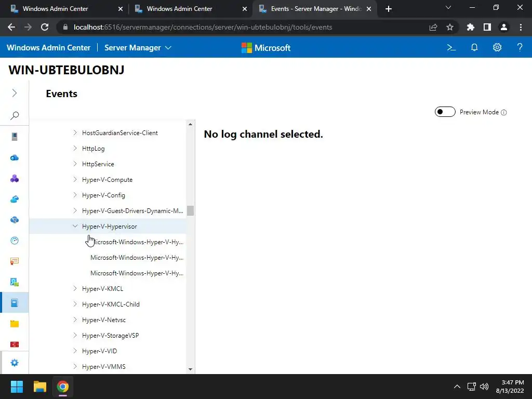532x399 pixels.
Task: Open the PowerShell console icon in header
Action: pyautogui.click(x=451, y=47)
